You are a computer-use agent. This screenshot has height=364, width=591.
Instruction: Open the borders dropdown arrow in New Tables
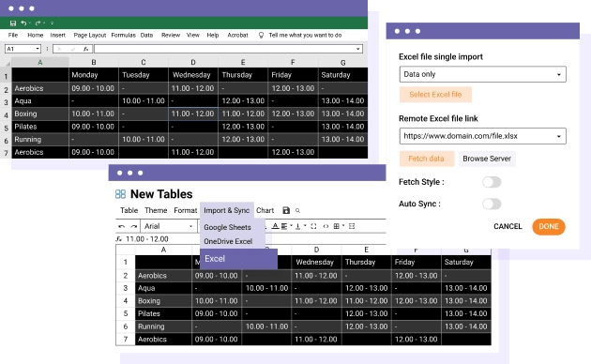point(343,226)
